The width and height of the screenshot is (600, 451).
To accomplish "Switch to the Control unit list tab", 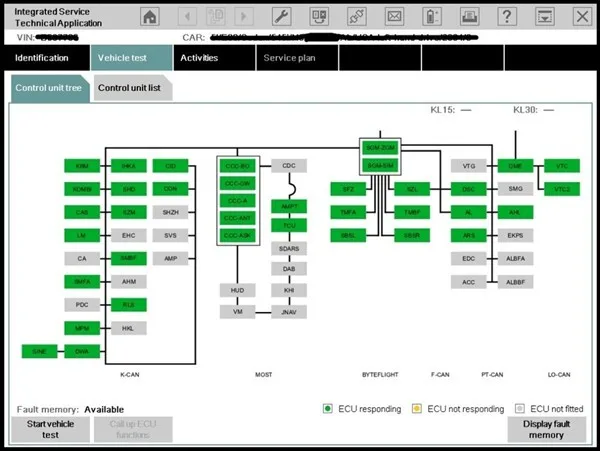I will 133,88.
